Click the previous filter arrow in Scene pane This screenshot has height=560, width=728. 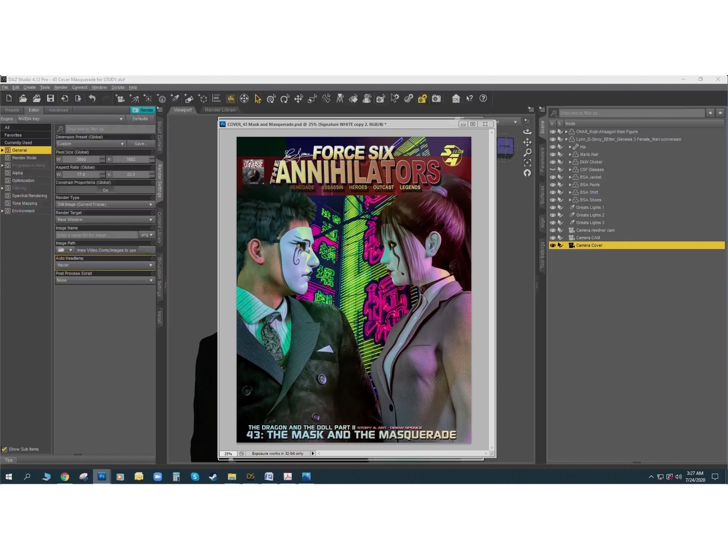point(710,113)
